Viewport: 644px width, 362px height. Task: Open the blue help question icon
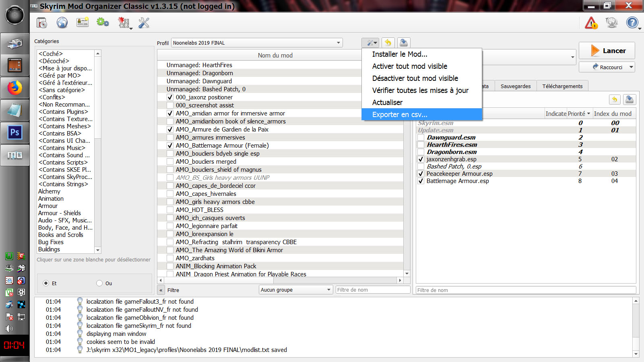632,23
